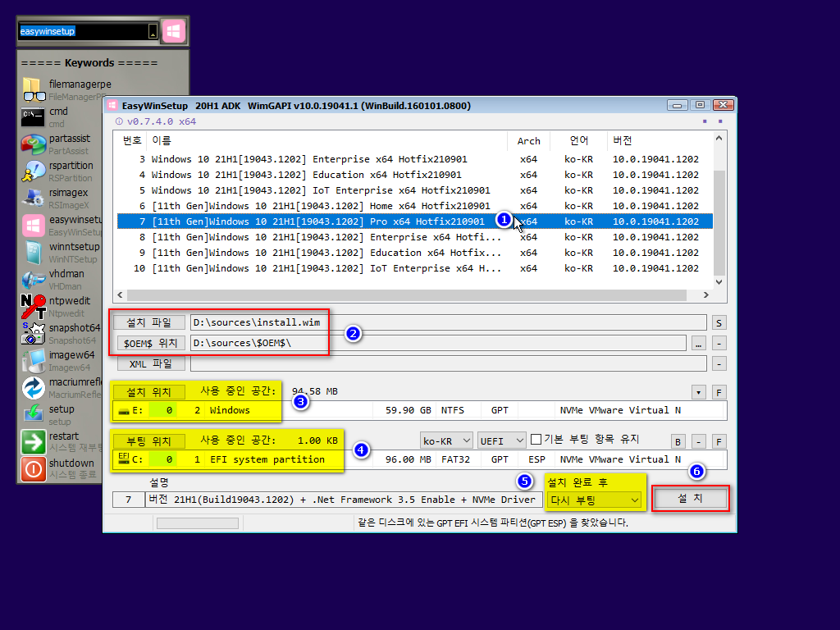
Task: Select row 10 [11th Gen] IoT Enterprise
Action: (x=415, y=268)
